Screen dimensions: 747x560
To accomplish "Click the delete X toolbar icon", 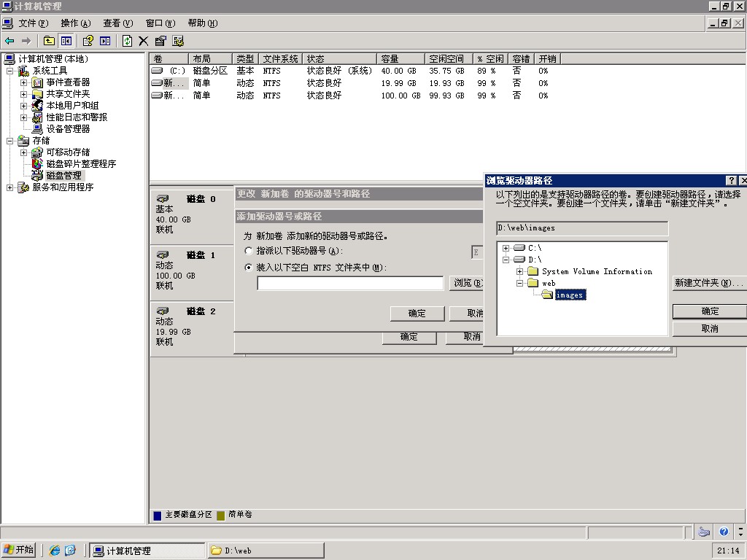I will [144, 41].
